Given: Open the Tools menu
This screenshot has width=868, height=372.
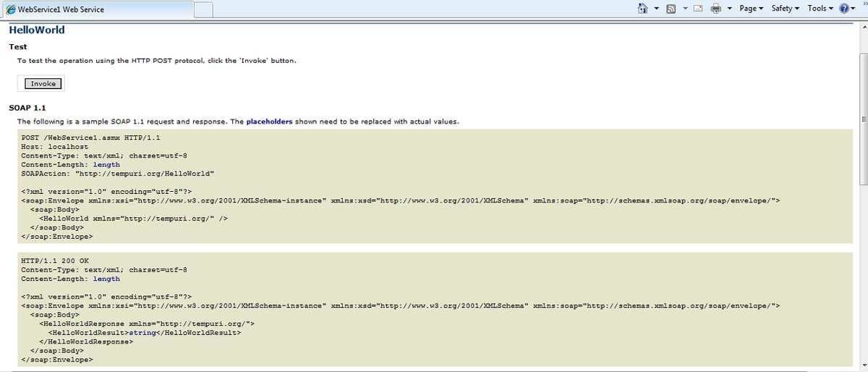Looking at the screenshot, I should (x=820, y=9).
